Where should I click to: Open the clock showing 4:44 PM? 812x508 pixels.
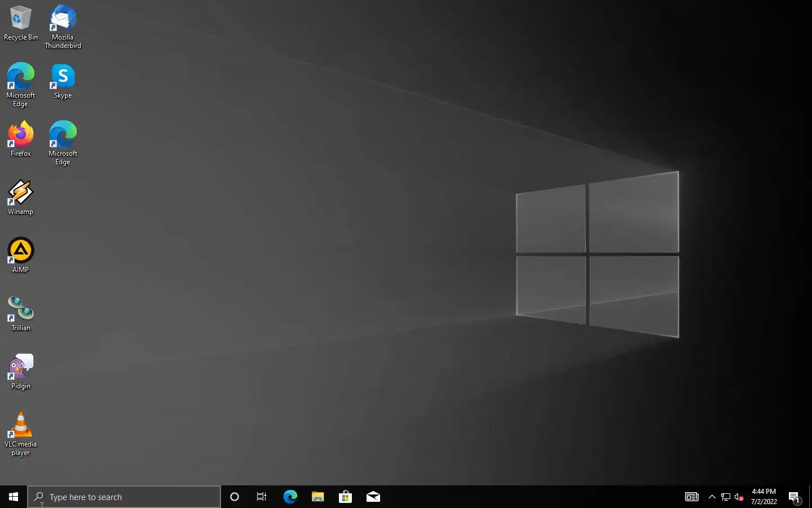coord(764,497)
